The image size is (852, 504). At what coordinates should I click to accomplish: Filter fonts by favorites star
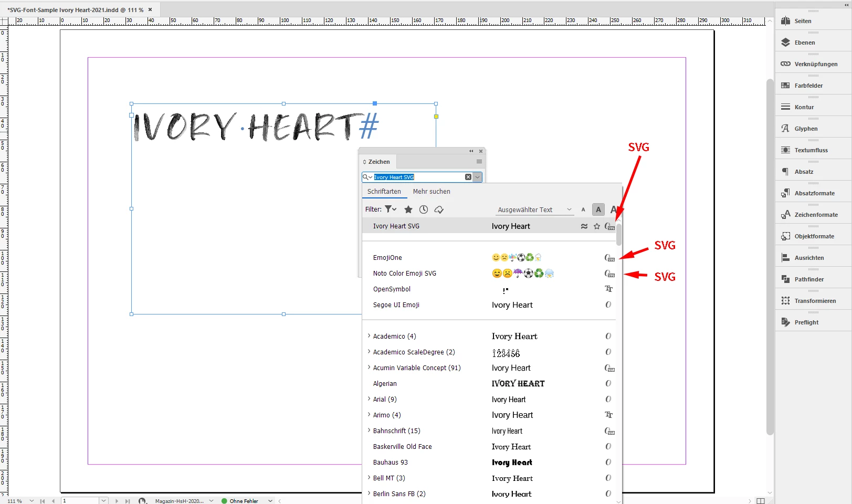408,209
